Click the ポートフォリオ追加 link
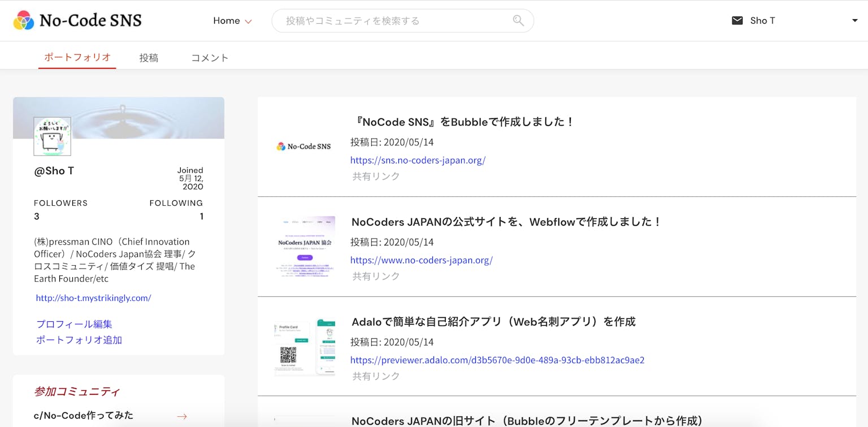868x427 pixels. click(x=79, y=340)
